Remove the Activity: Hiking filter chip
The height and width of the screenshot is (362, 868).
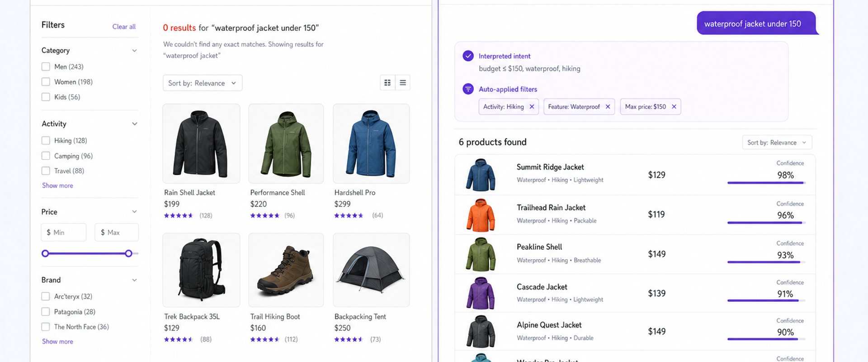[x=532, y=107]
